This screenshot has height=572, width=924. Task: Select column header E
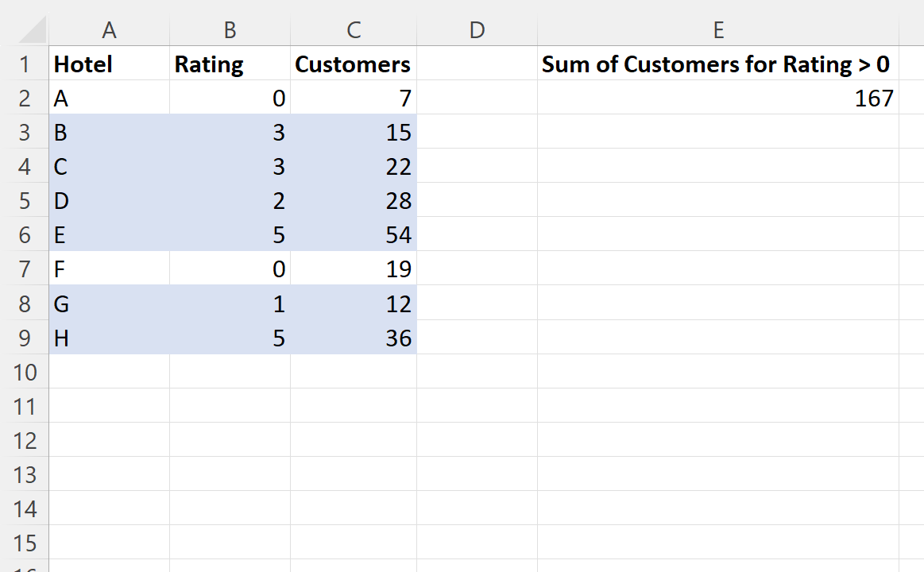coord(718,29)
